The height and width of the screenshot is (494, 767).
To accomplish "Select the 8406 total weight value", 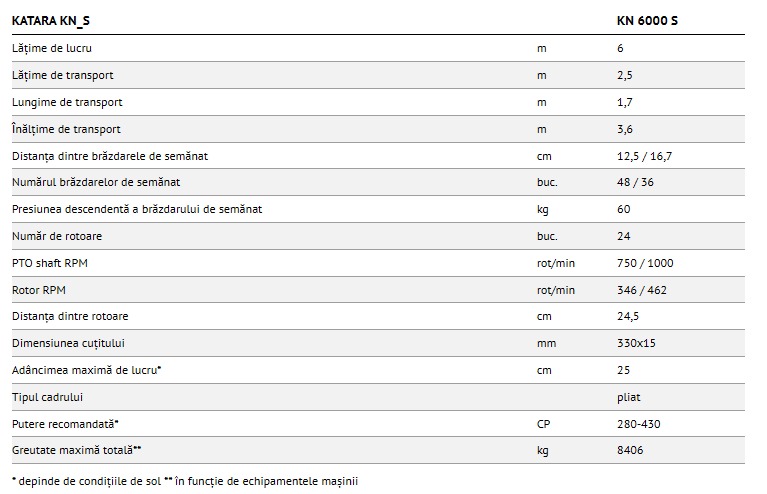I will (x=631, y=451).
